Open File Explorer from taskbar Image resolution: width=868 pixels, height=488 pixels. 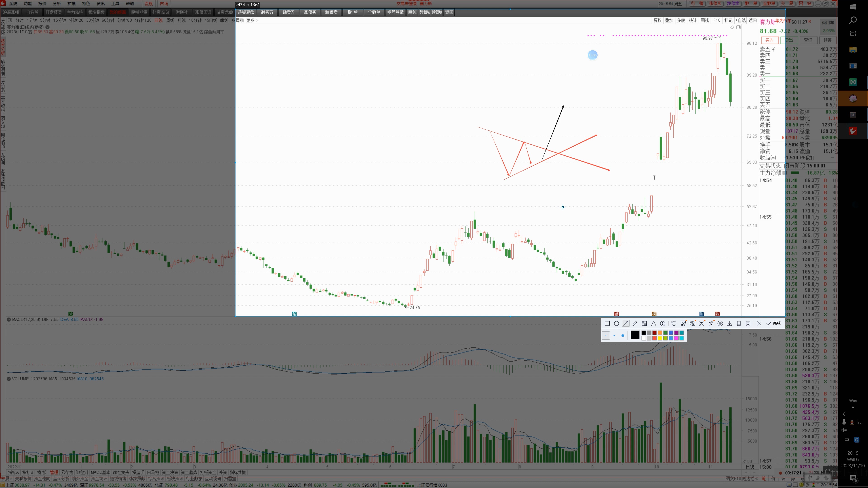tap(853, 50)
